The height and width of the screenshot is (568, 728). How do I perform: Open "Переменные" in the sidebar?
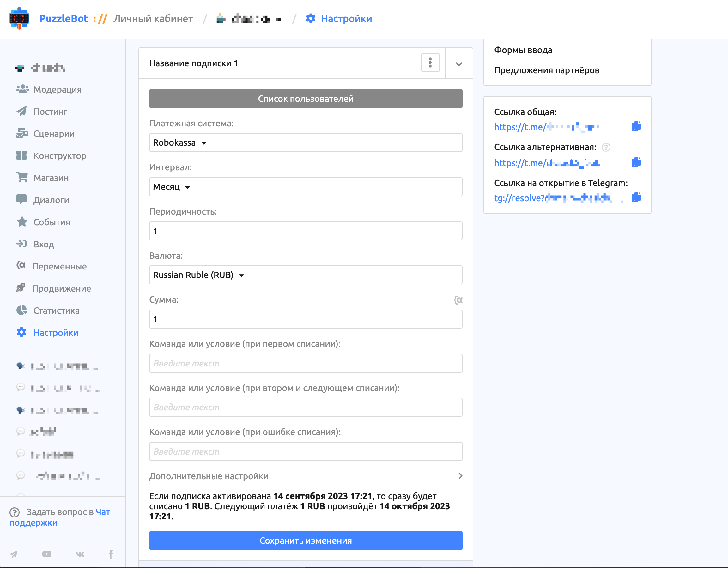coord(51,266)
